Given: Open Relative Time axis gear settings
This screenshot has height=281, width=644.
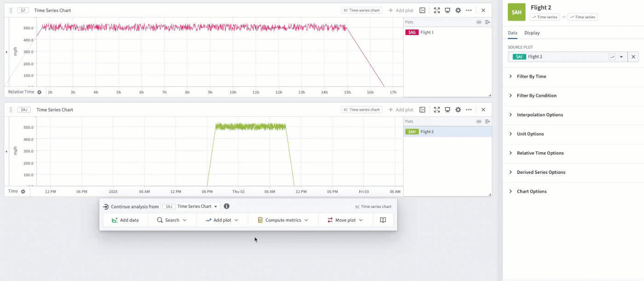Looking at the screenshot, I should click(x=40, y=92).
